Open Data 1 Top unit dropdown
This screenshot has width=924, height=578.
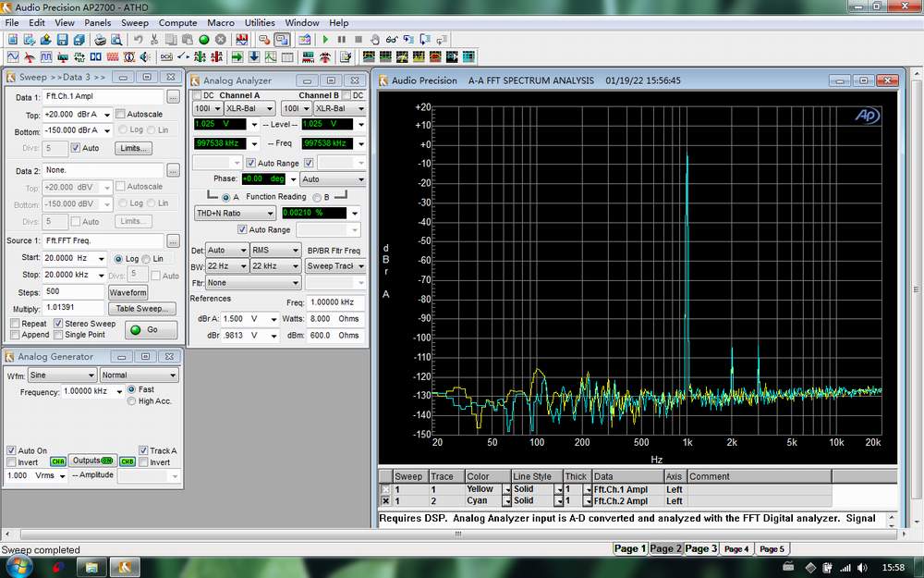click(106, 115)
